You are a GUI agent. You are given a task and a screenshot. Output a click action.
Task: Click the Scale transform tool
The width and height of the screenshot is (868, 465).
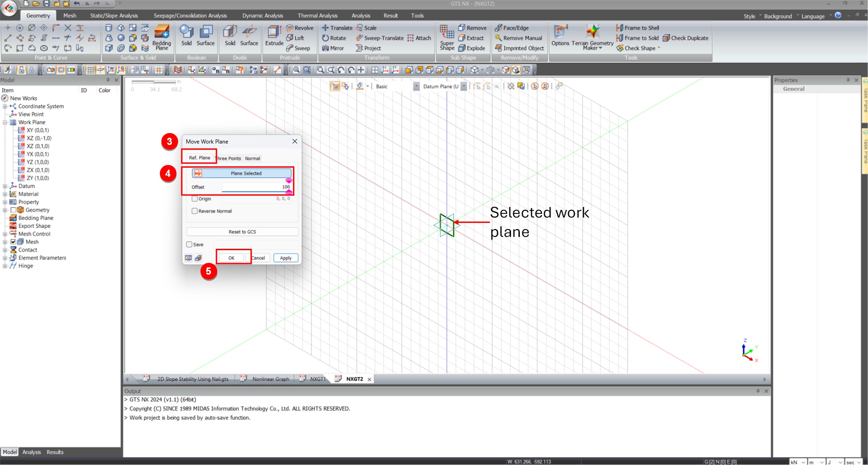(366, 28)
